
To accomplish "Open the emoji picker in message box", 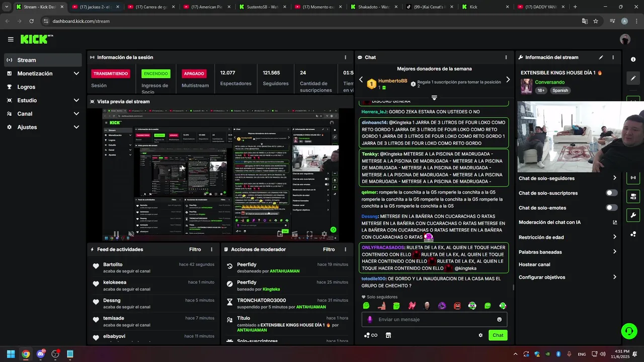I will pos(499,319).
